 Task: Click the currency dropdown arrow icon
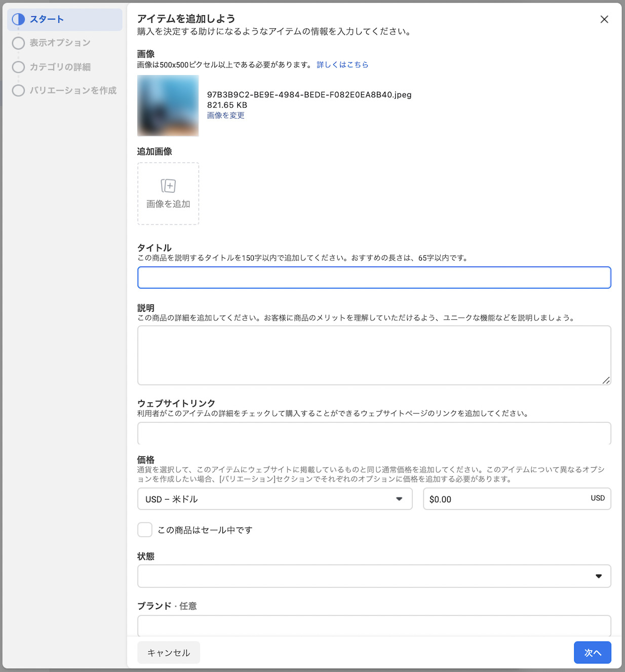click(x=399, y=499)
